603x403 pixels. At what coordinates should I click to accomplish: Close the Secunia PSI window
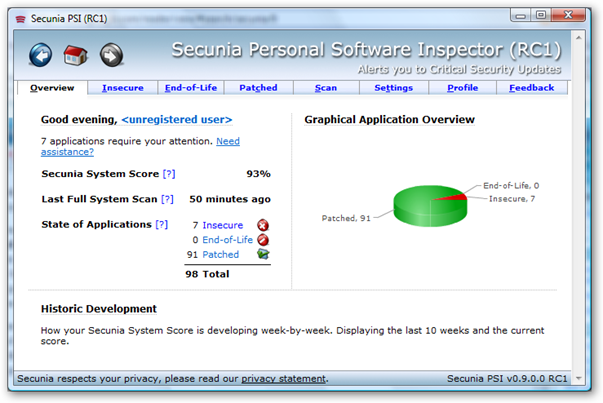[x=568, y=15]
